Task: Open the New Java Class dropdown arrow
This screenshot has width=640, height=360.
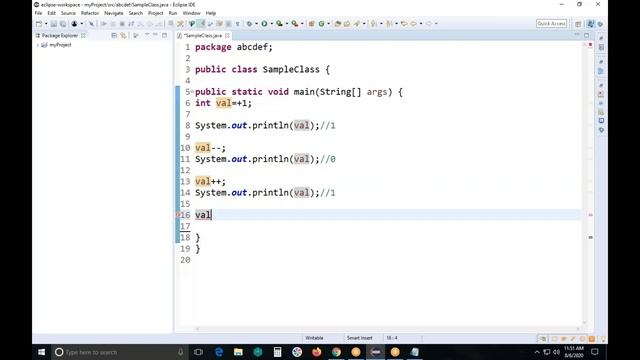Action: pos(329,24)
